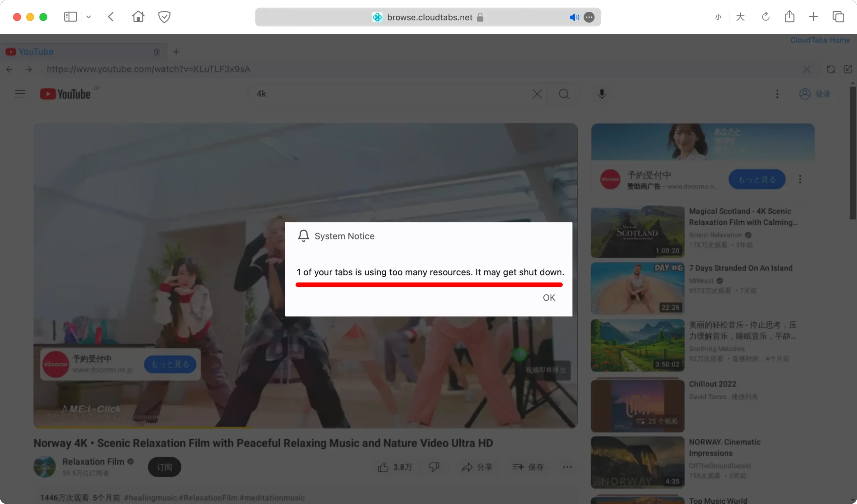Click the 登录 sign-in button
857x504 pixels.
[x=815, y=94]
